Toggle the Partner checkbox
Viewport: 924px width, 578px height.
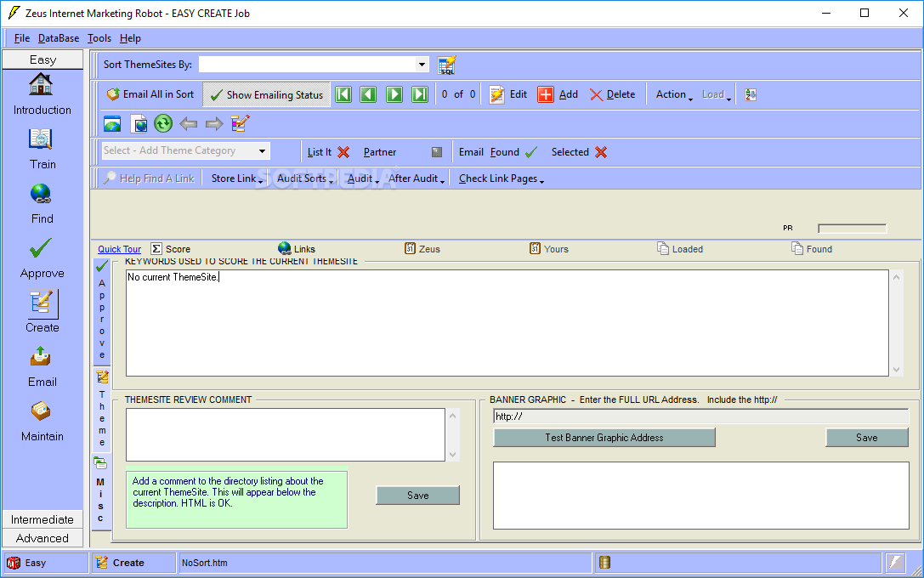pyautogui.click(x=437, y=152)
